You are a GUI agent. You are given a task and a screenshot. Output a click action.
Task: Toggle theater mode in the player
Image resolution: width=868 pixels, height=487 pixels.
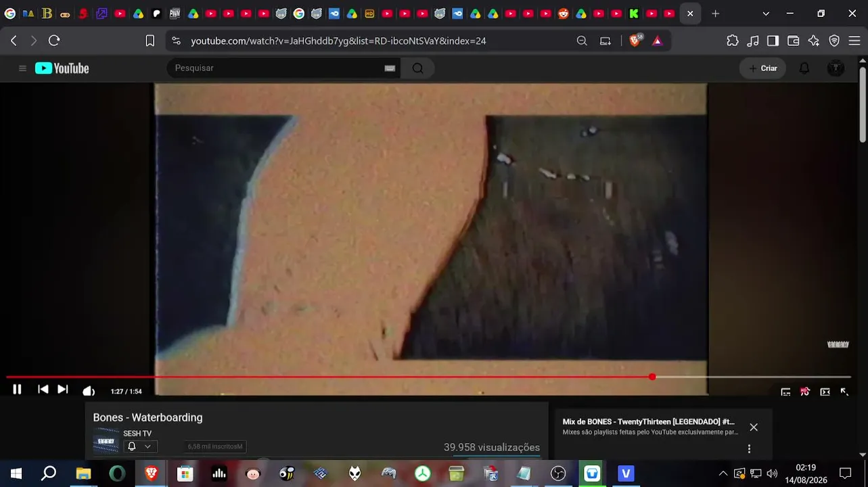(825, 392)
